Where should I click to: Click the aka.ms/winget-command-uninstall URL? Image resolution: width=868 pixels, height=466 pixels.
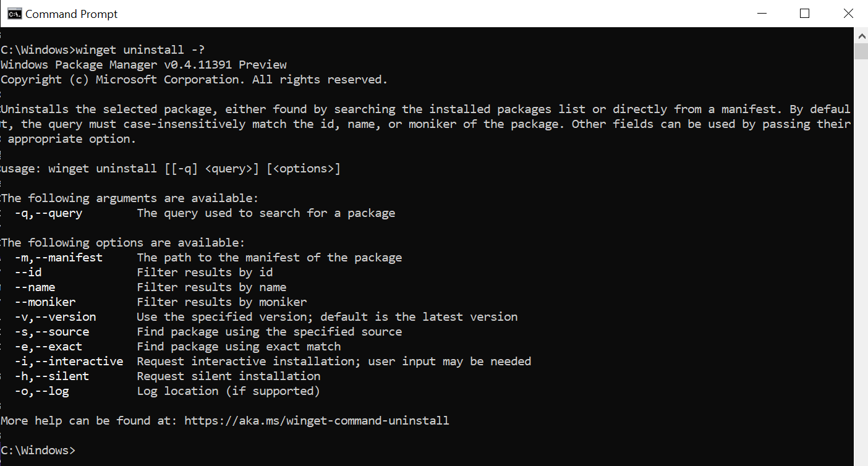tap(317, 421)
